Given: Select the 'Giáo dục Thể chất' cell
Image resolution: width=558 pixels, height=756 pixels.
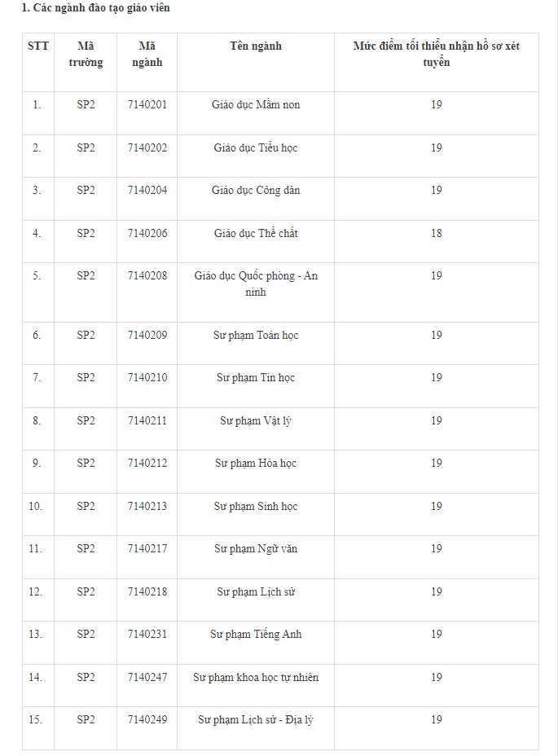Looking at the screenshot, I should pos(255,234).
